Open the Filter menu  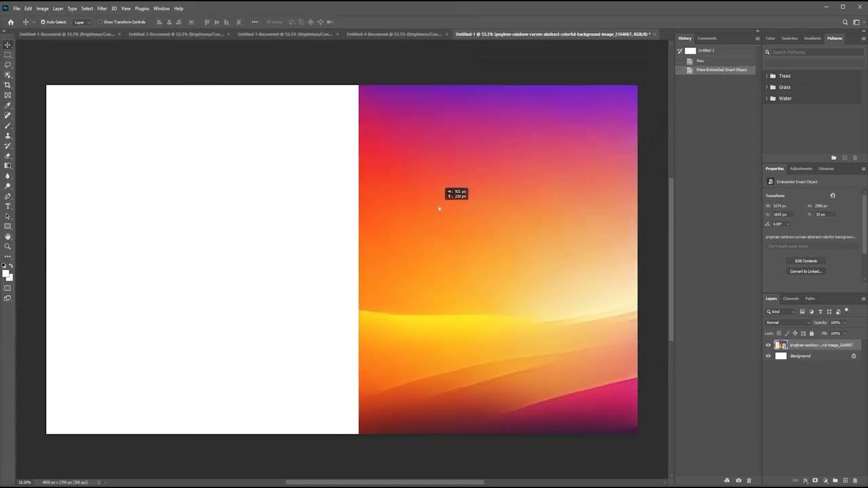pos(102,9)
